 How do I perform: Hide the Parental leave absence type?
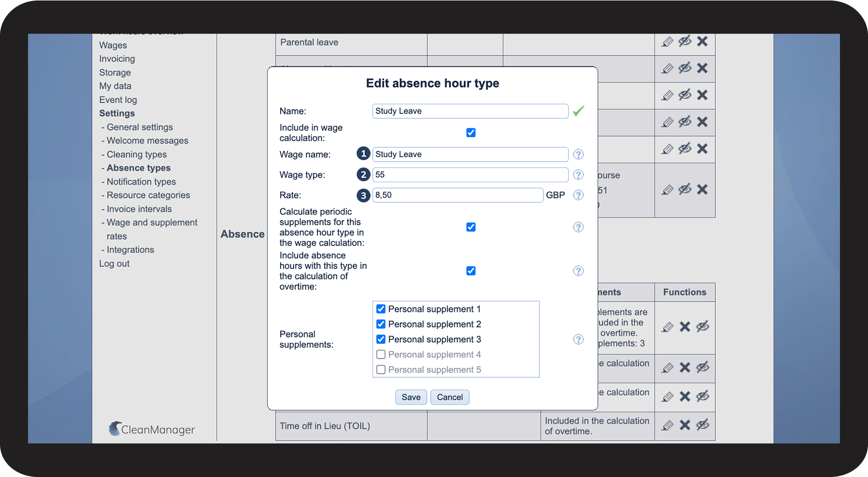click(685, 41)
